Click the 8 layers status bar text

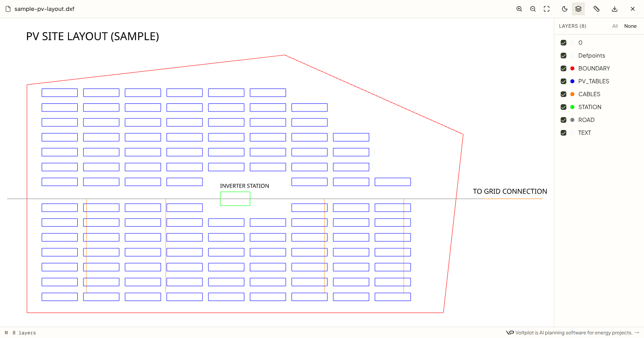tap(24, 333)
